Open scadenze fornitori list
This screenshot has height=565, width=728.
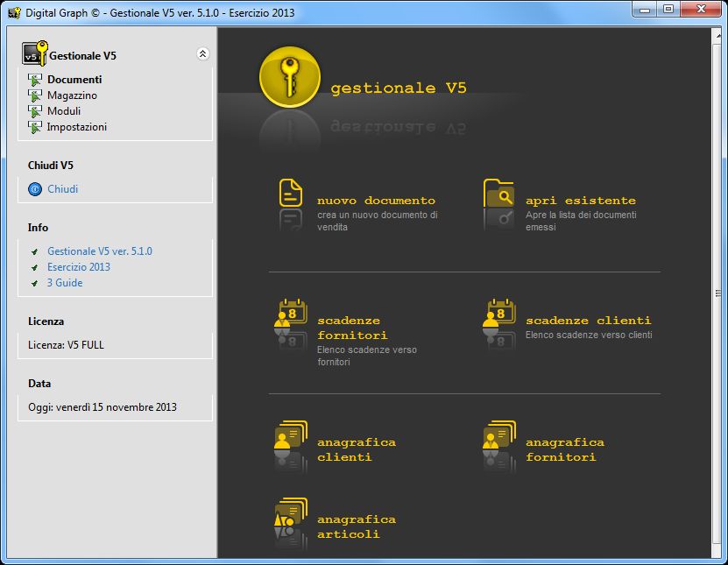coord(352,328)
